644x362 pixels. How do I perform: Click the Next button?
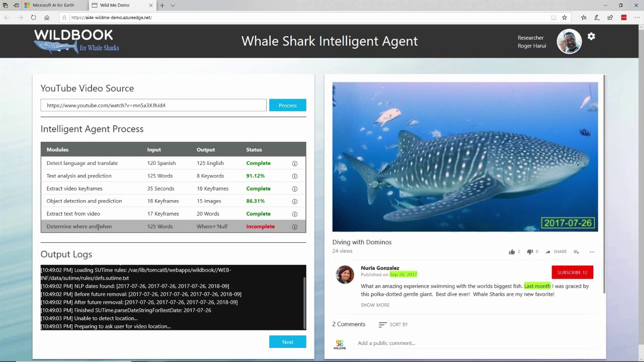288,342
